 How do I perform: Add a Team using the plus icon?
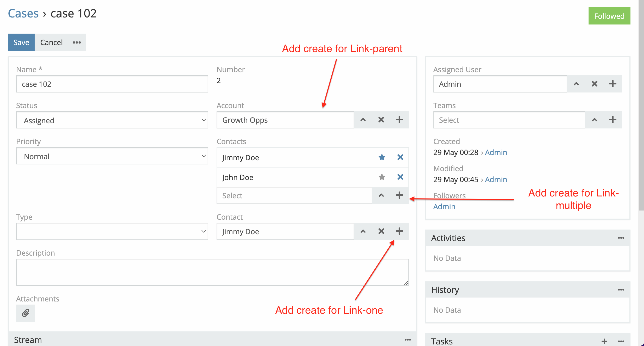(613, 120)
